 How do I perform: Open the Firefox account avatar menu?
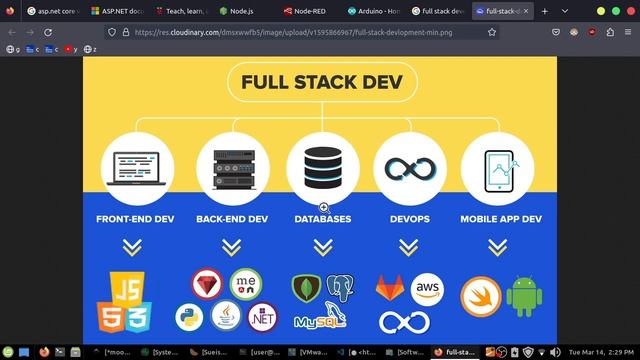pos(574,32)
